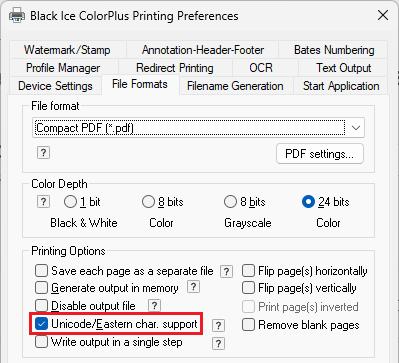Enable Flip page(s) horizontally checkbox
The height and width of the screenshot is (363, 399).
pyautogui.click(x=248, y=271)
